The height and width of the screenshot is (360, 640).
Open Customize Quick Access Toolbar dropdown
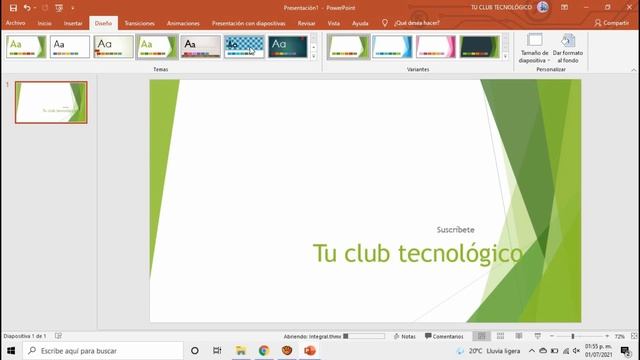pyautogui.click(x=73, y=8)
